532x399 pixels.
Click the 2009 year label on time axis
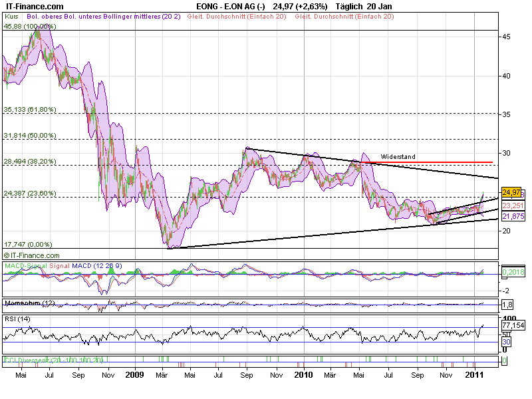click(135, 375)
